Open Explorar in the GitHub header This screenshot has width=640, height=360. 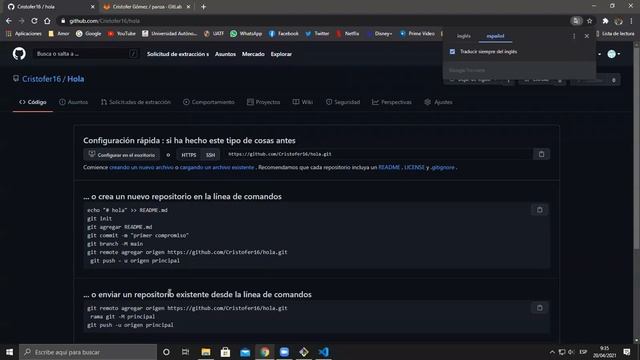click(x=281, y=54)
